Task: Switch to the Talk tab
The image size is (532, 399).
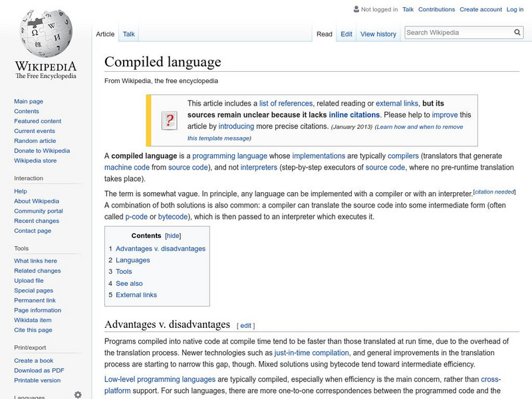Action: point(128,34)
